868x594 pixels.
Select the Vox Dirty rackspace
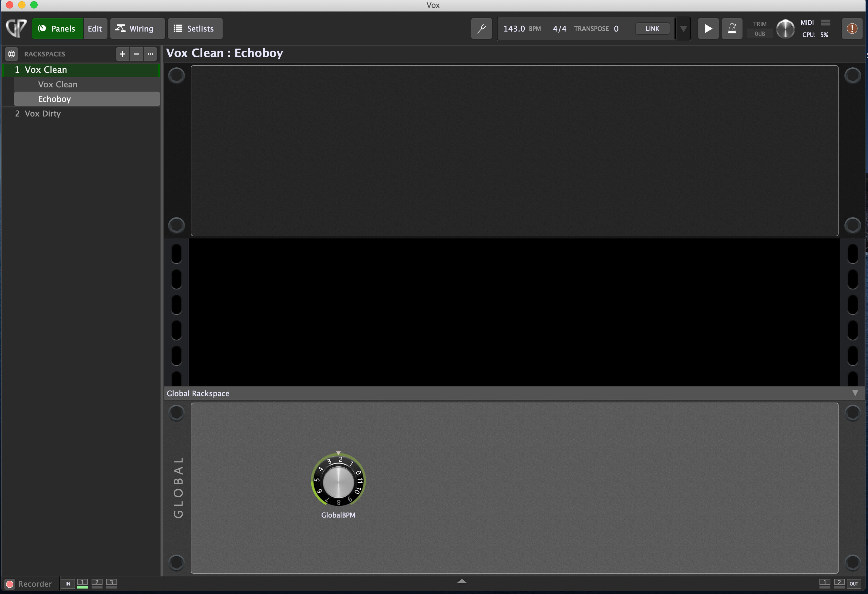click(42, 113)
